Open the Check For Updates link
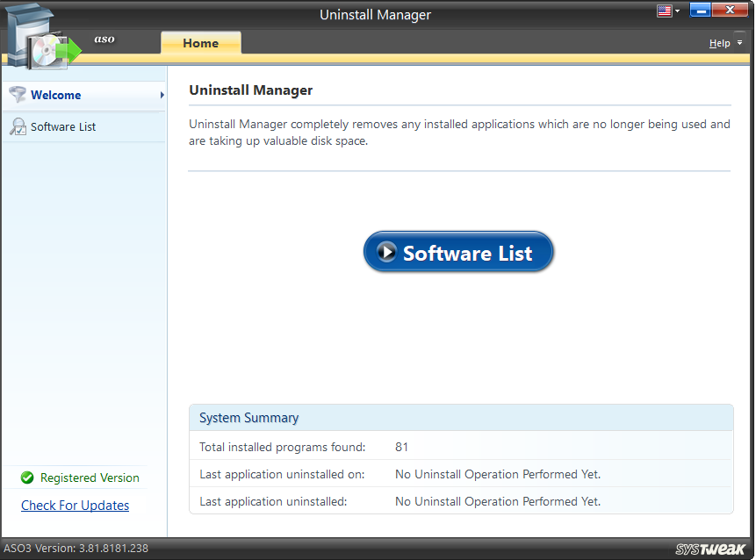Screen dimensions: 756x560 [75, 505]
